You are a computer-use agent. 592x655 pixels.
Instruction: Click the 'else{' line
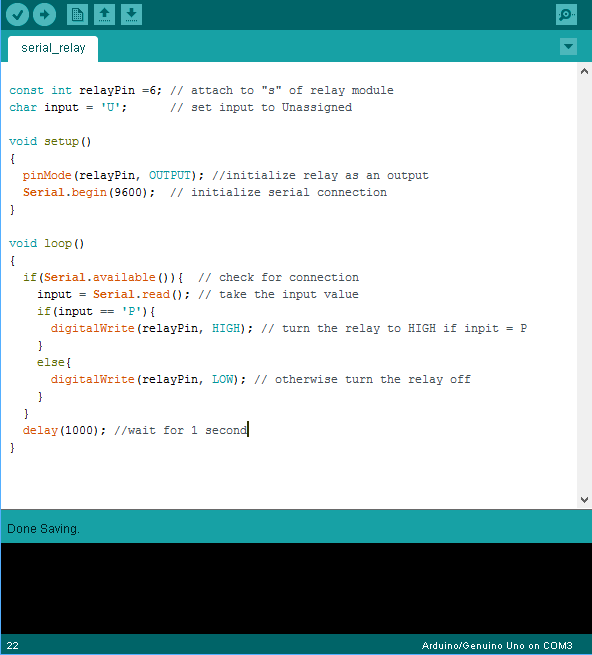54,362
